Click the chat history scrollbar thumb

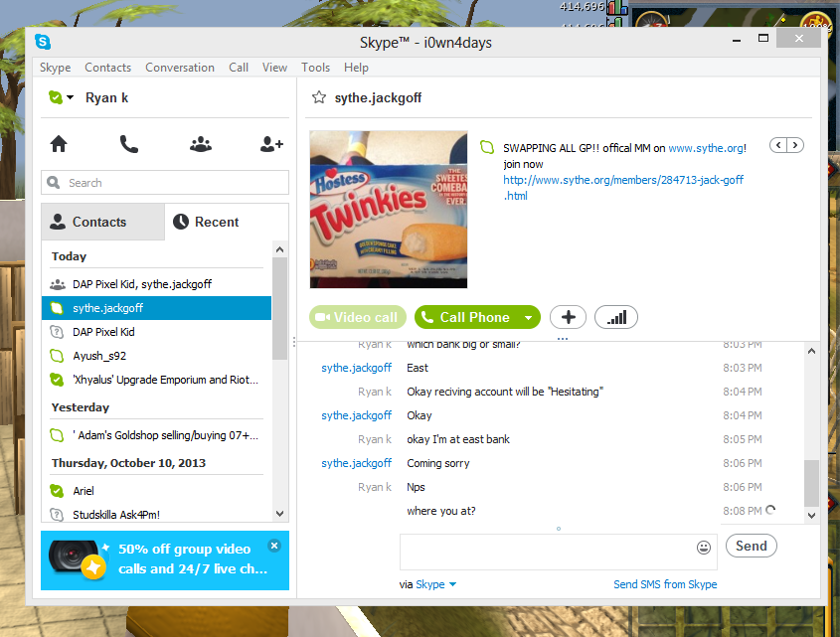[x=811, y=483]
